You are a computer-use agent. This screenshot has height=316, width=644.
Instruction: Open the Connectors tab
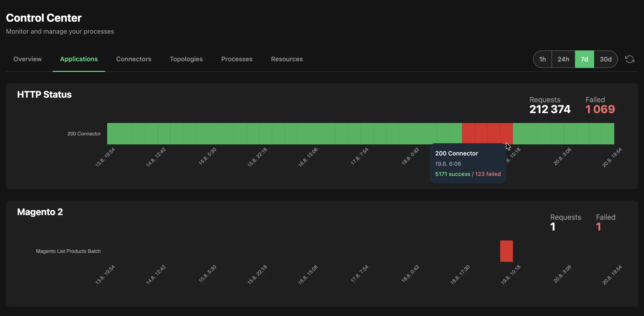134,59
